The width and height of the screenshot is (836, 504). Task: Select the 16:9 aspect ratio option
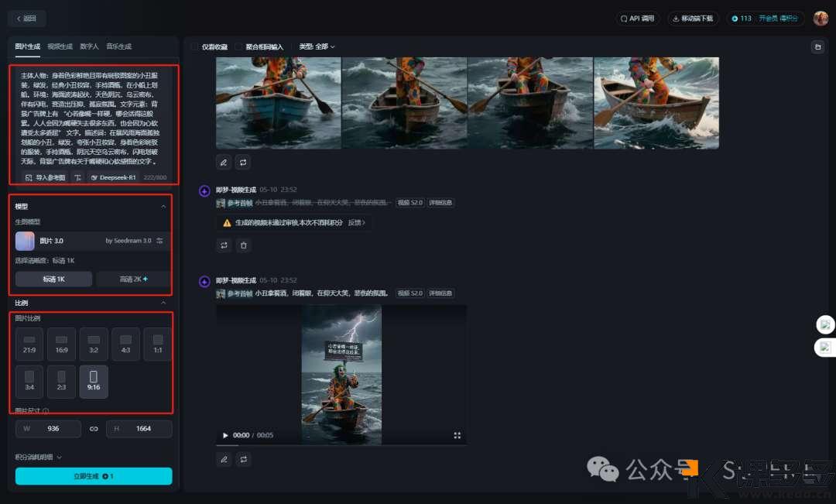[61, 345]
